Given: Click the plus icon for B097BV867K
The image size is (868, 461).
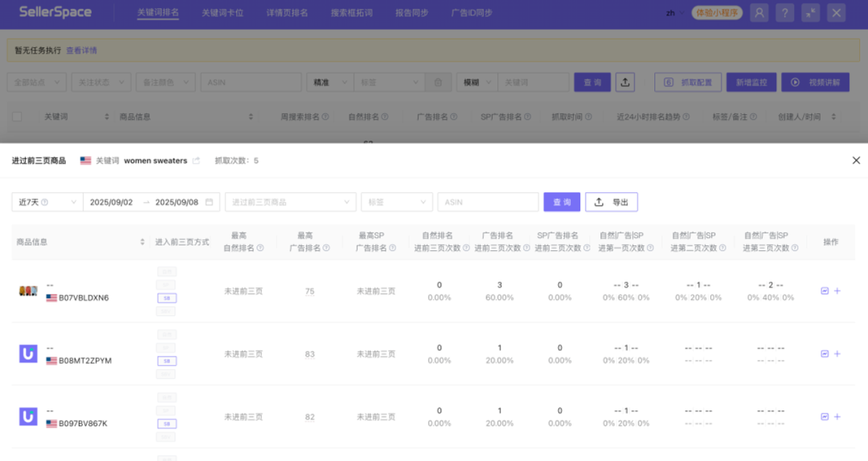Looking at the screenshot, I should [837, 417].
